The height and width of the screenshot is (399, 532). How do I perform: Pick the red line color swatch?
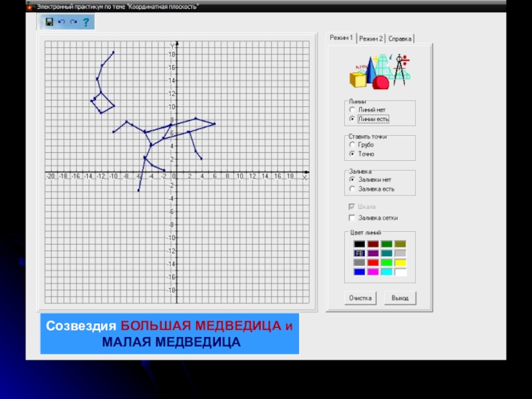pos(373,263)
